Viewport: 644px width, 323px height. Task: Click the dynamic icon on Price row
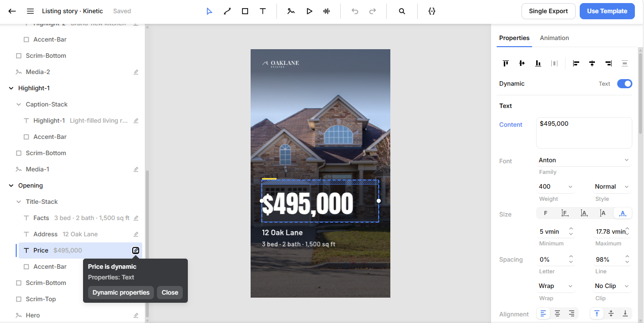click(136, 250)
